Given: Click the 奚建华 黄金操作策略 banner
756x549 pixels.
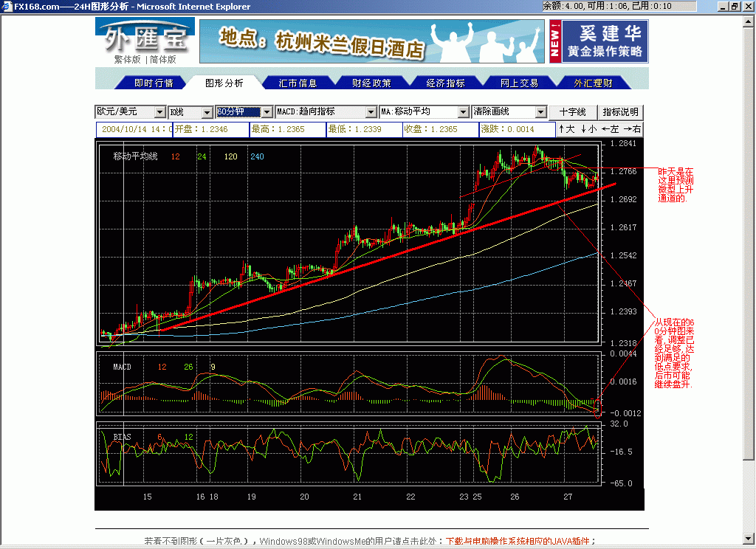Looking at the screenshot, I should pyautogui.click(x=605, y=41).
